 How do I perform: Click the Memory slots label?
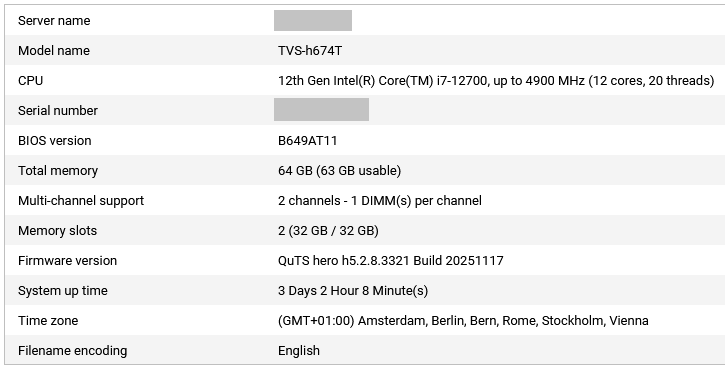57,231
